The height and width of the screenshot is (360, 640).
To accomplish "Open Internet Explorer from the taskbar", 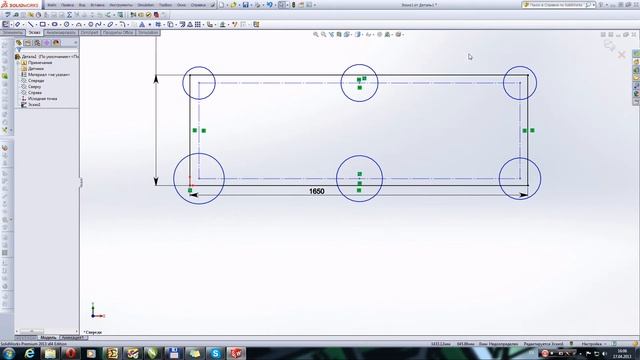I will [29, 353].
